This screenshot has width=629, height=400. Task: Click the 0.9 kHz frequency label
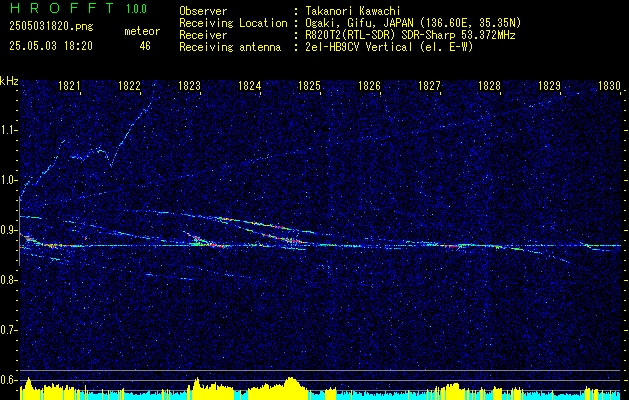pyautogui.click(x=7, y=230)
